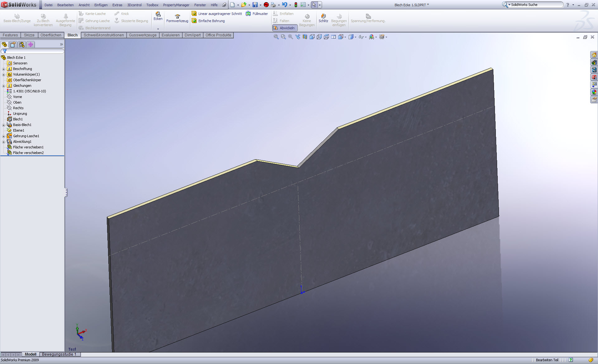Toggle the menu bar pushpin
Image resolution: width=598 pixels, height=364 pixels.
pyautogui.click(x=224, y=5)
